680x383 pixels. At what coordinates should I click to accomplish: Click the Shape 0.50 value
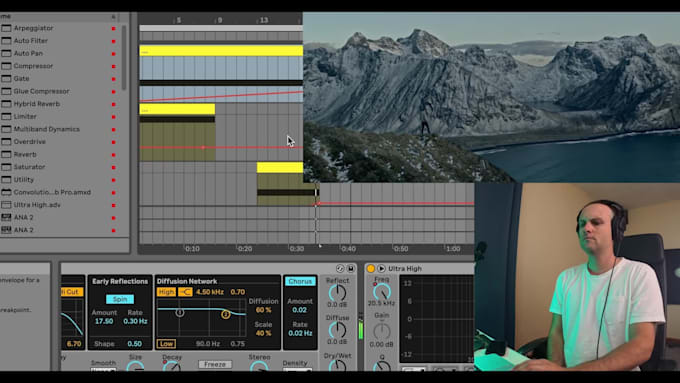pyautogui.click(x=134, y=344)
